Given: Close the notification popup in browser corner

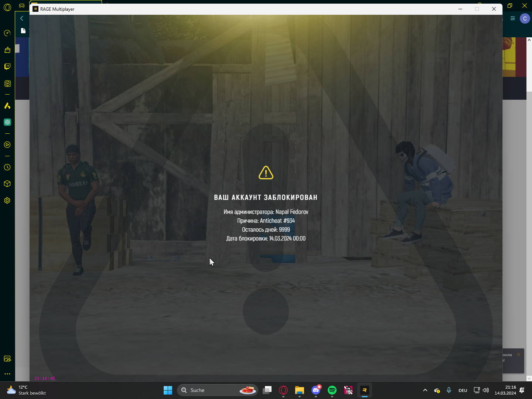Looking at the screenshot, I should (519, 355).
